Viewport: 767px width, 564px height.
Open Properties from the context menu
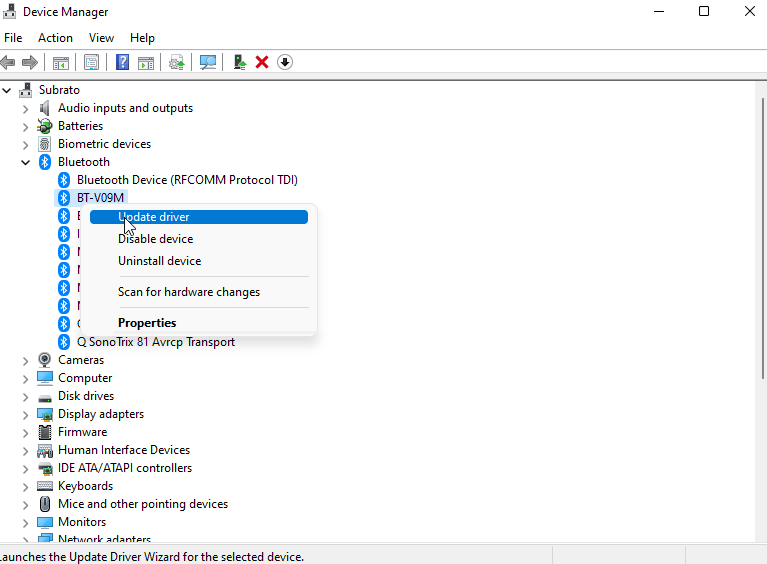[147, 323]
